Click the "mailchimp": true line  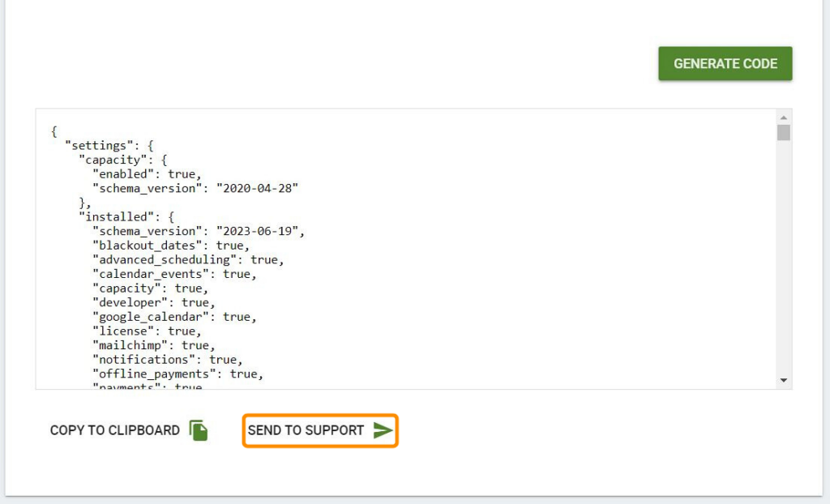pos(154,346)
